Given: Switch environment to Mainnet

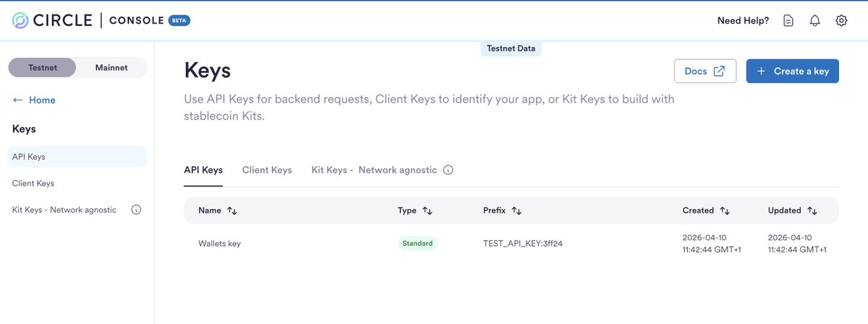Looking at the screenshot, I should click(x=111, y=67).
